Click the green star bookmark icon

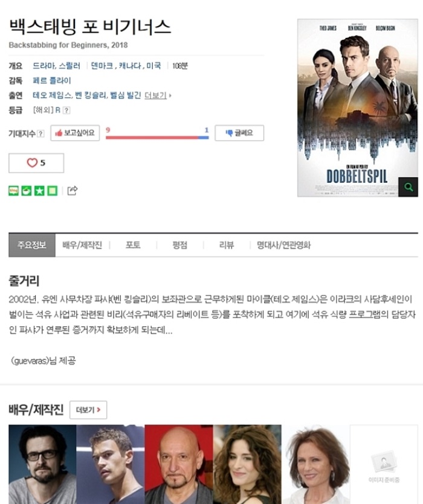pyautogui.click(x=39, y=191)
